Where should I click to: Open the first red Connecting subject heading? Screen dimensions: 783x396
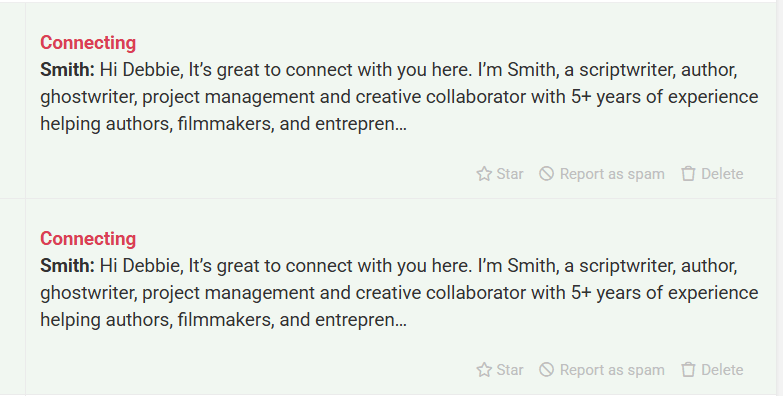88,43
